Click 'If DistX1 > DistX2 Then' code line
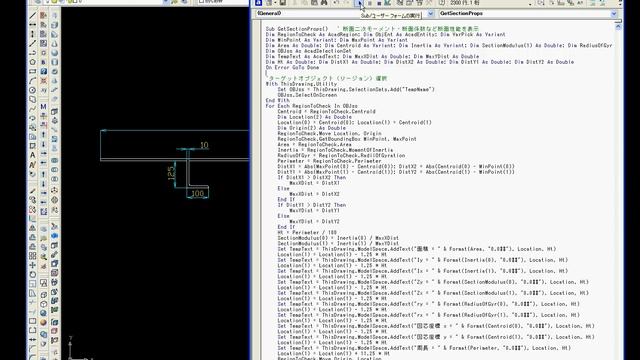Image resolution: width=640 pixels, height=360 pixels. [311, 178]
